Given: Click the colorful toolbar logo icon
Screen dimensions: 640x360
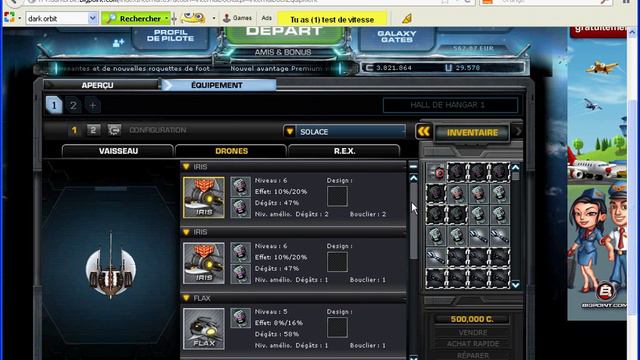Looking at the screenshot, I should click(9, 18).
